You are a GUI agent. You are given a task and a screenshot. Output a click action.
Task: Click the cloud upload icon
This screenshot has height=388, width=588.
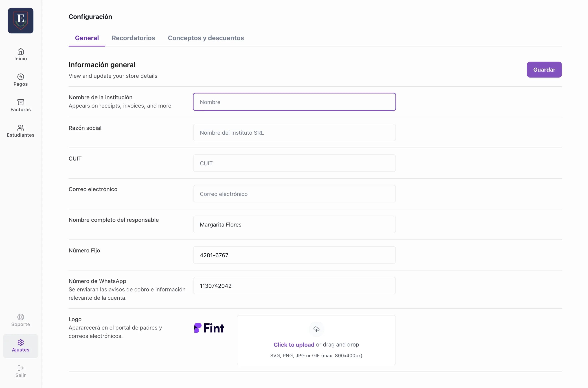(316, 329)
